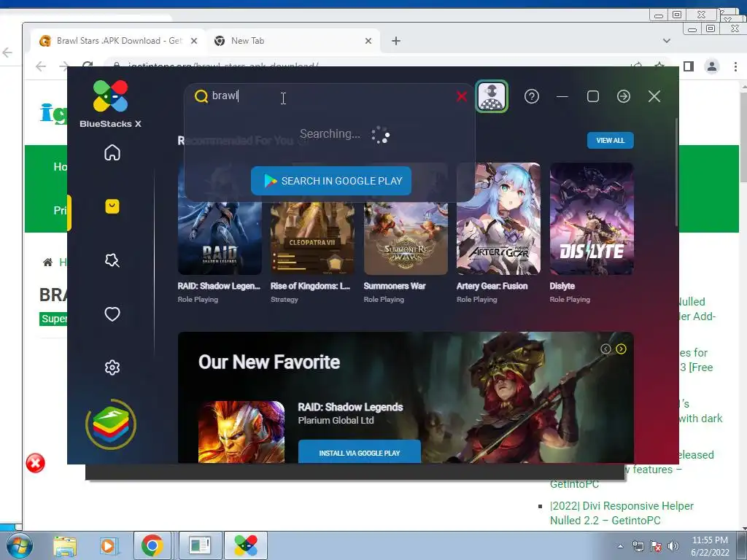Open the Rise of Kingdoms game card
Viewport: 747px width, 560px height.
tap(312, 234)
